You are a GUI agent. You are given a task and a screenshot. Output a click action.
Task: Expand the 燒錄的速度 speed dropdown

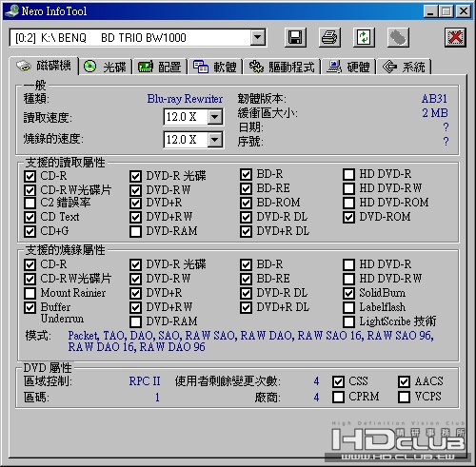pyautogui.click(x=215, y=139)
